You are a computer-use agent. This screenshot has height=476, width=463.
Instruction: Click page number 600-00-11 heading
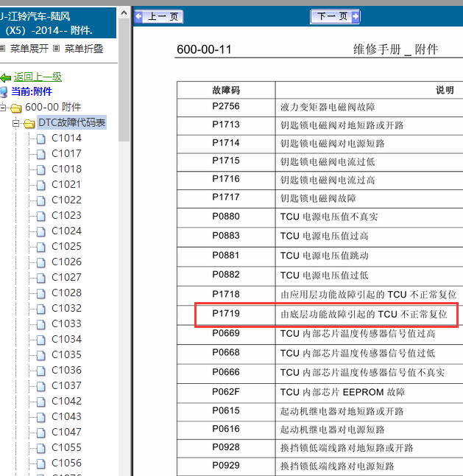pyautogui.click(x=204, y=49)
